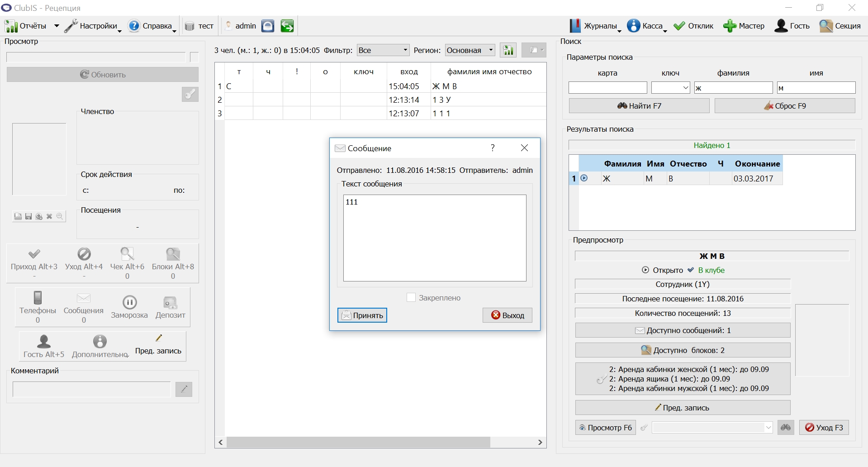Open the Справка help menu

152,26
